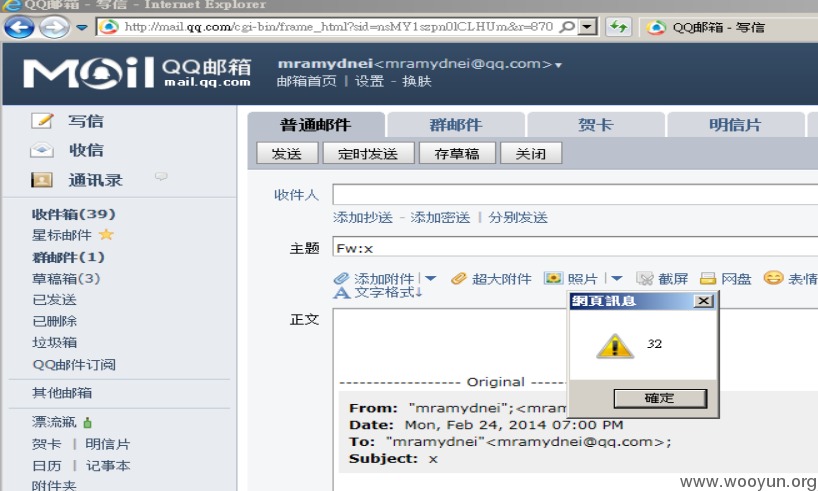Click the browser Back arrow button

[19, 27]
